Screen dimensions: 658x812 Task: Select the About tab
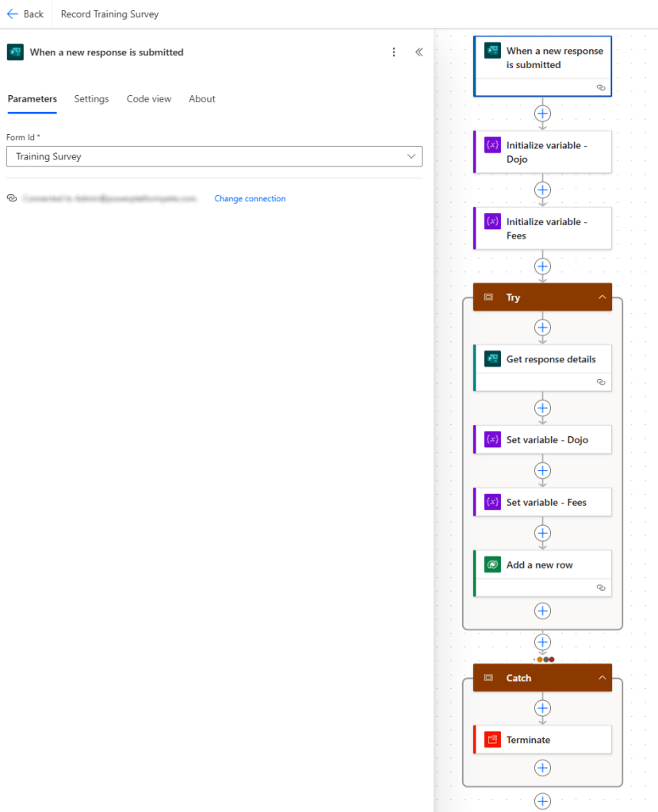point(202,99)
